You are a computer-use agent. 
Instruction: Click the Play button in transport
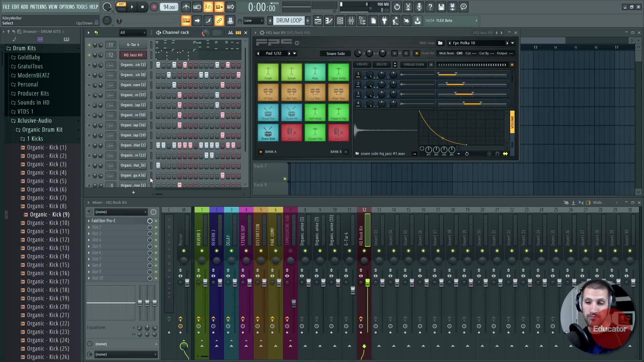point(132,7)
